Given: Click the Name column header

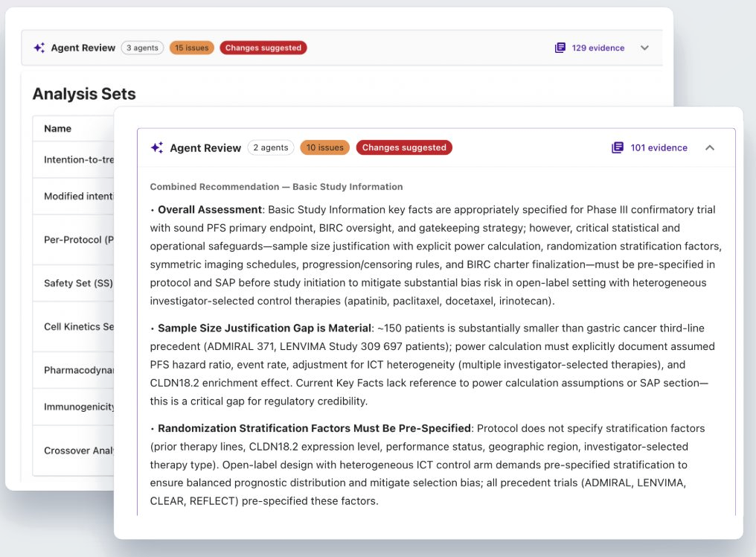Looking at the screenshot, I should click(x=58, y=128).
